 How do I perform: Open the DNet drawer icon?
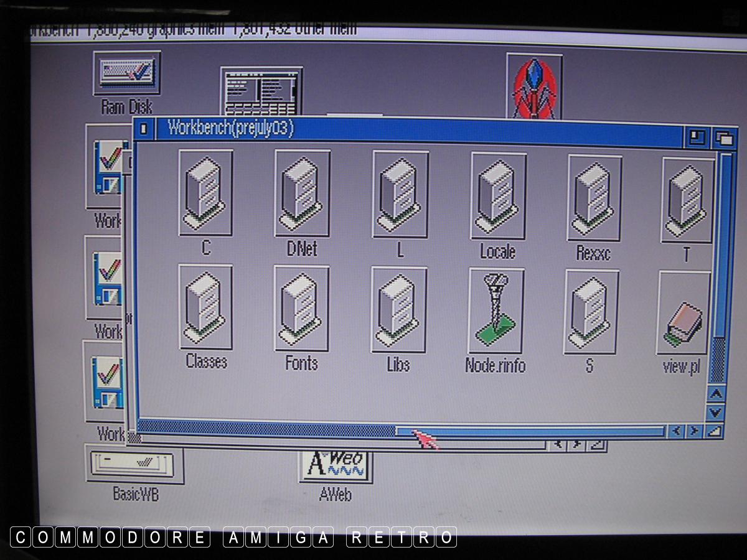coord(302,193)
